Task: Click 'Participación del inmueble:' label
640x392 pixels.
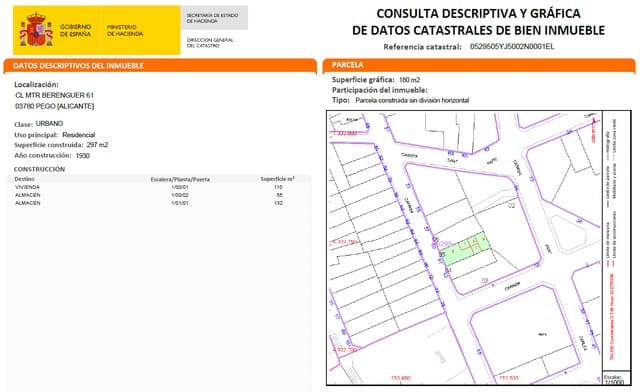Action: [x=380, y=90]
